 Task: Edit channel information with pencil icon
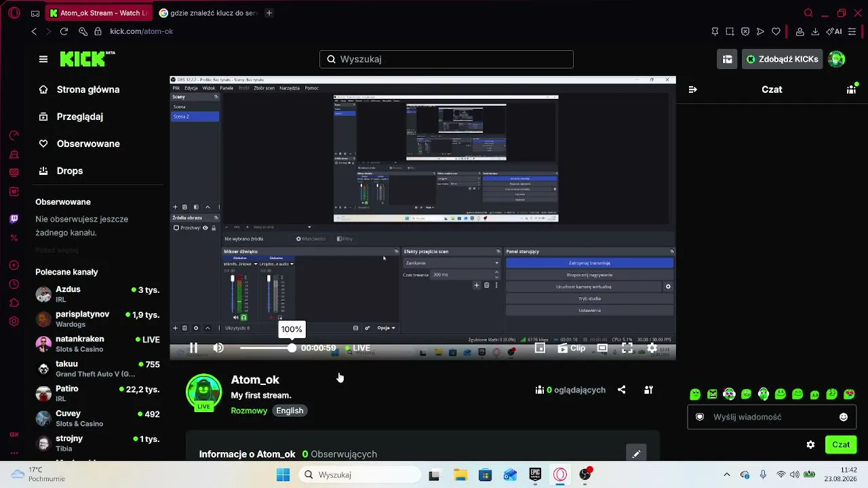(x=636, y=454)
